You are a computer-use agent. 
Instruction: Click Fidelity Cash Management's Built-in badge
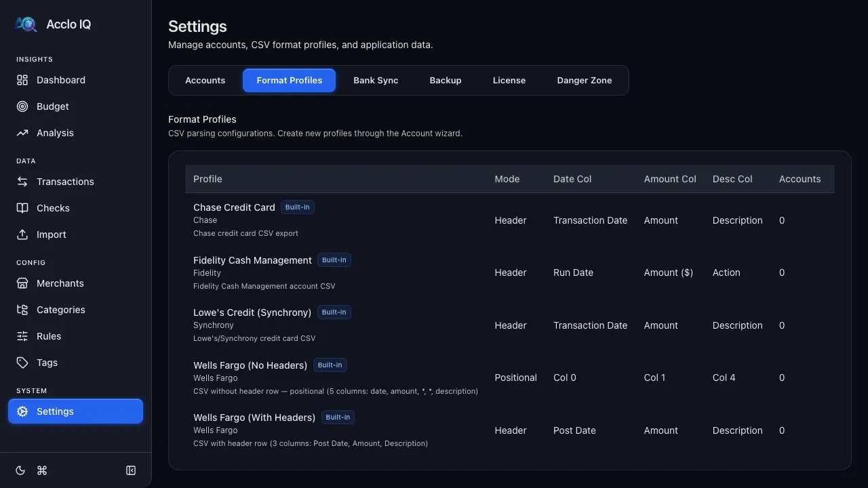click(x=334, y=260)
